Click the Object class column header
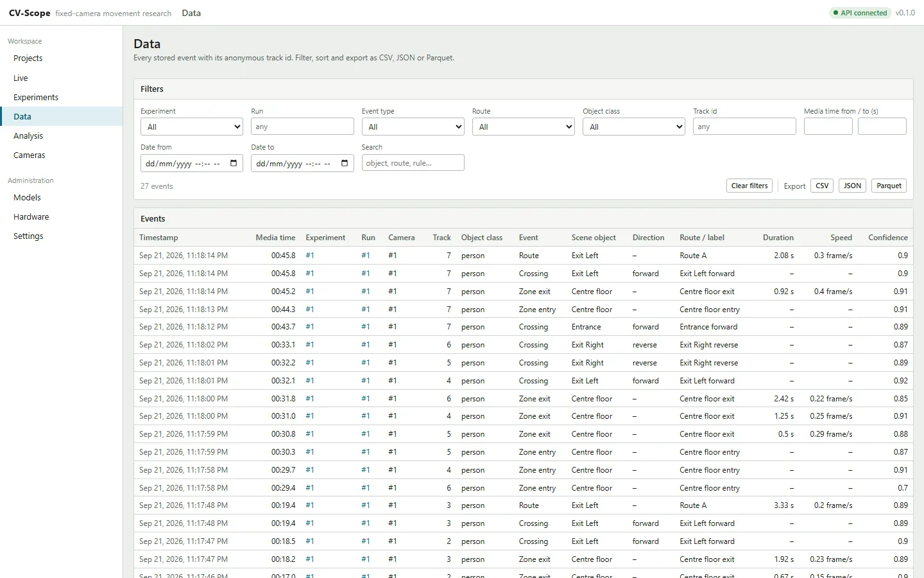924x578 pixels. [x=482, y=238]
